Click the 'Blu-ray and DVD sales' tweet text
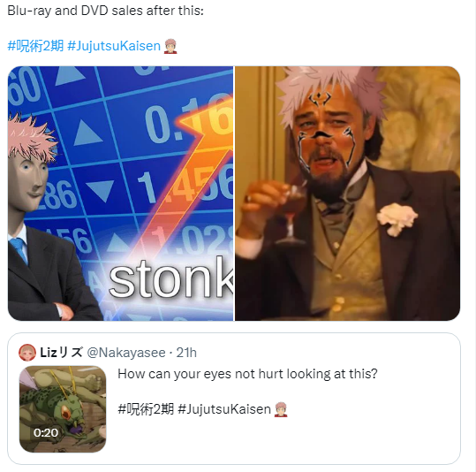 coord(105,11)
